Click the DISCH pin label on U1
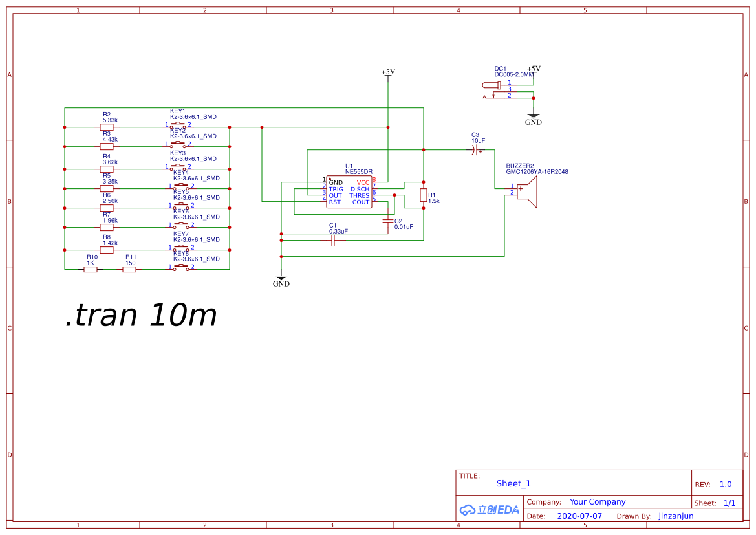The width and height of the screenshot is (756, 535). click(360, 189)
